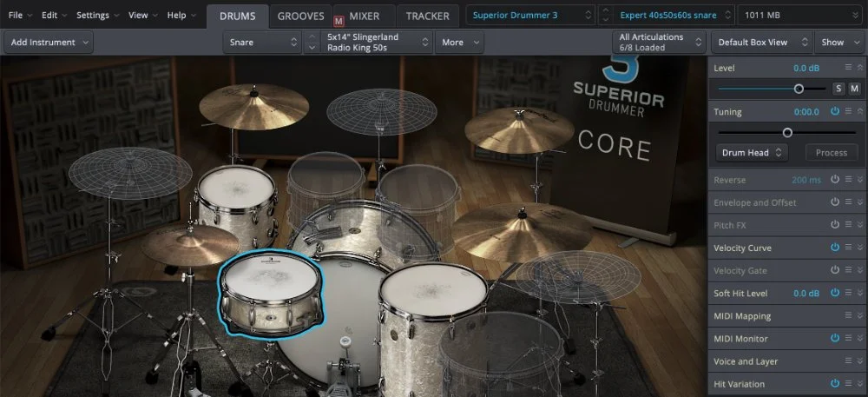Image resolution: width=868 pixels, height=397 pixels.
Task: Select the hi-hat cymbals
Action: (x=190, y=245)
